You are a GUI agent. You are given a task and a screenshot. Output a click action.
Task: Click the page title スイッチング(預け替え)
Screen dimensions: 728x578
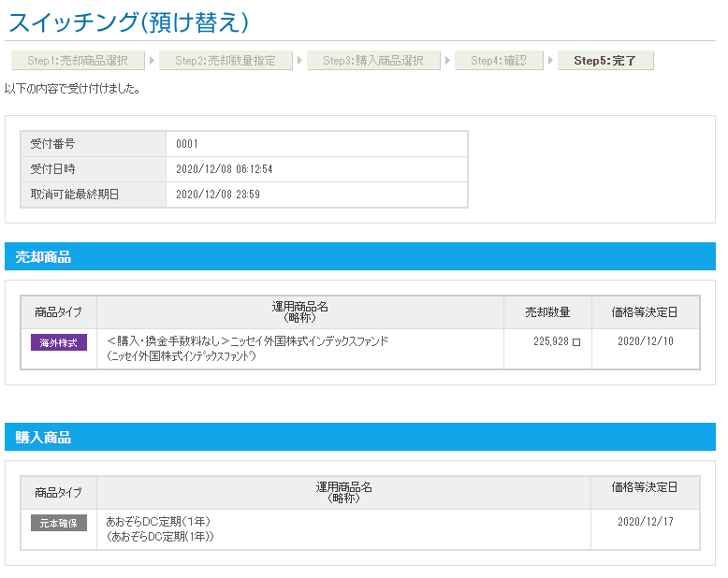coord(128,22)
